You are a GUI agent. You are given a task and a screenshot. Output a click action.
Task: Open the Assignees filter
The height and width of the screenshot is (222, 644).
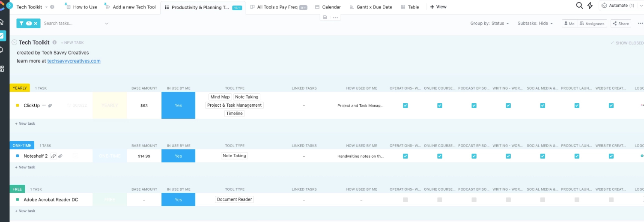pyautogui.click(x=592, y=24)
